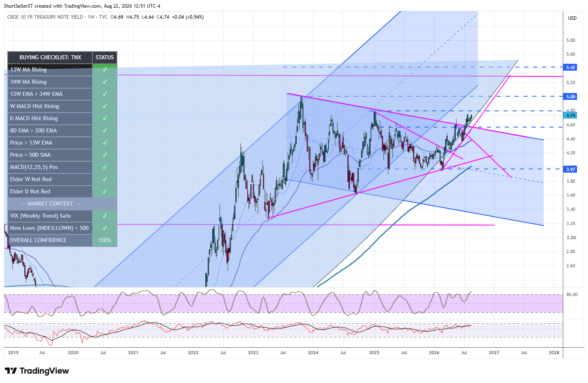Click the 2021 label on the time axis
Viewport: 588px width, 383px height.
[x=133, y=353]
